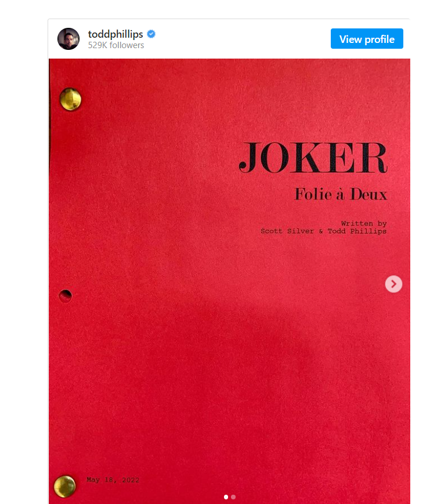Click the ampersand between the writers' names
The height and width of the screenshot is (504, 448).
(320, 231)
